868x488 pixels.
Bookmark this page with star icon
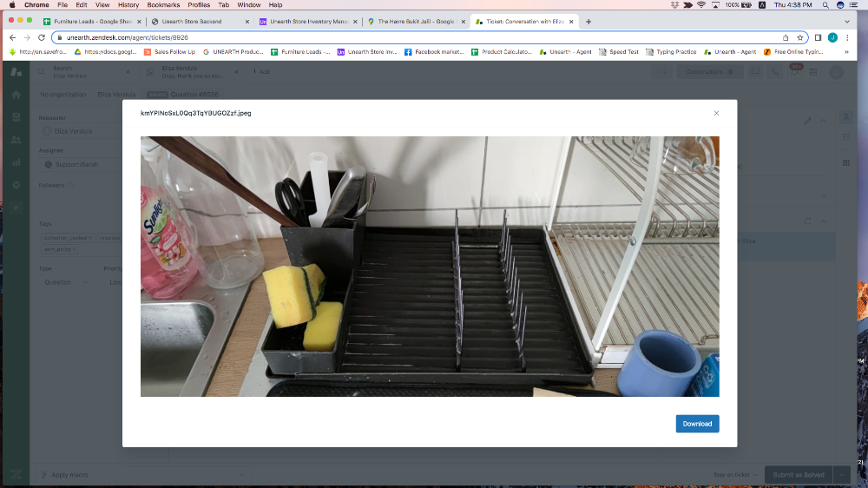800,37
